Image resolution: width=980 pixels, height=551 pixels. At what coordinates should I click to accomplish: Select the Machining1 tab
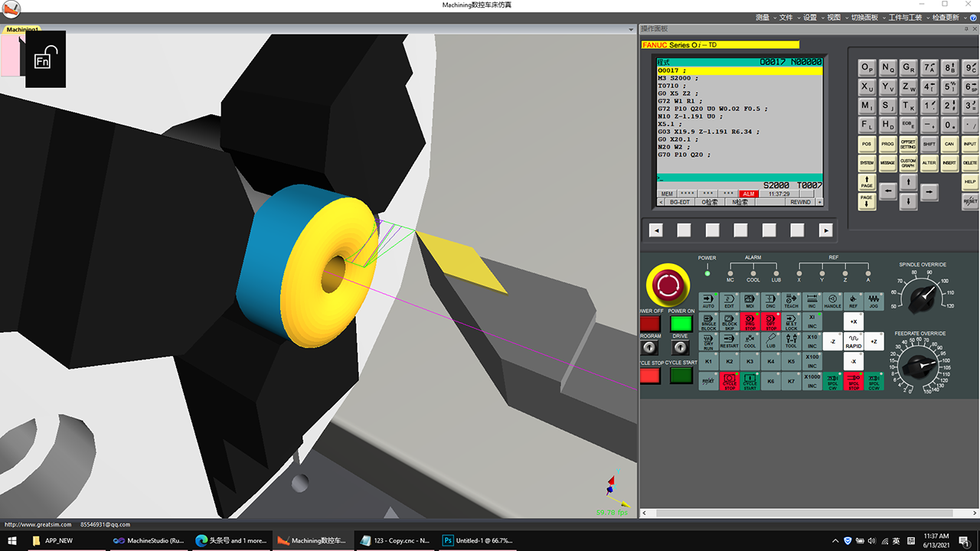[23, 29]
